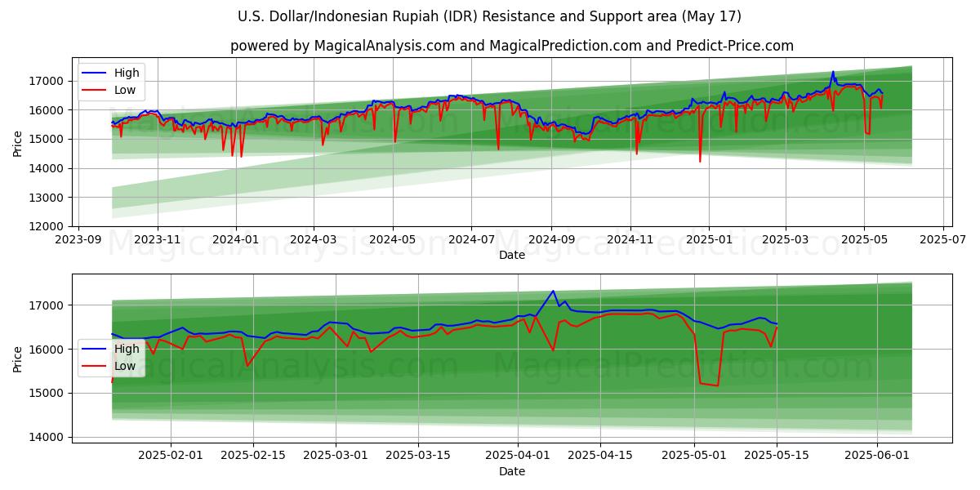Click the 2025-04-15 date tick label
The width and height of the screenshot is (980, 490).
[601, 456]
